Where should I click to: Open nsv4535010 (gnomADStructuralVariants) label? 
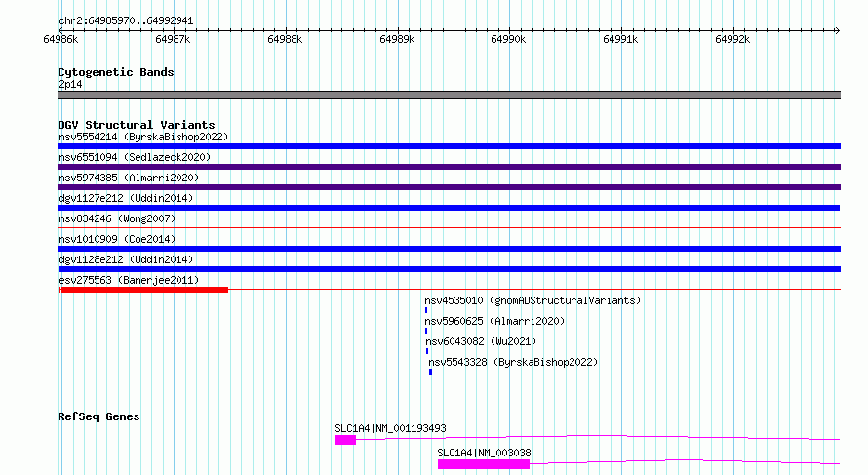click(533, 300)
